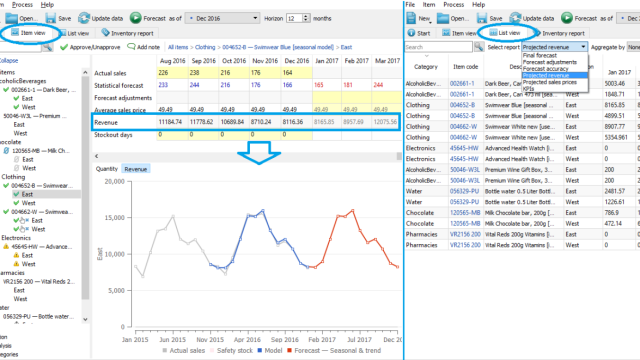Click the green Forecast play icon in left window
The image size is (640, 360).
(x=136, y=18)
